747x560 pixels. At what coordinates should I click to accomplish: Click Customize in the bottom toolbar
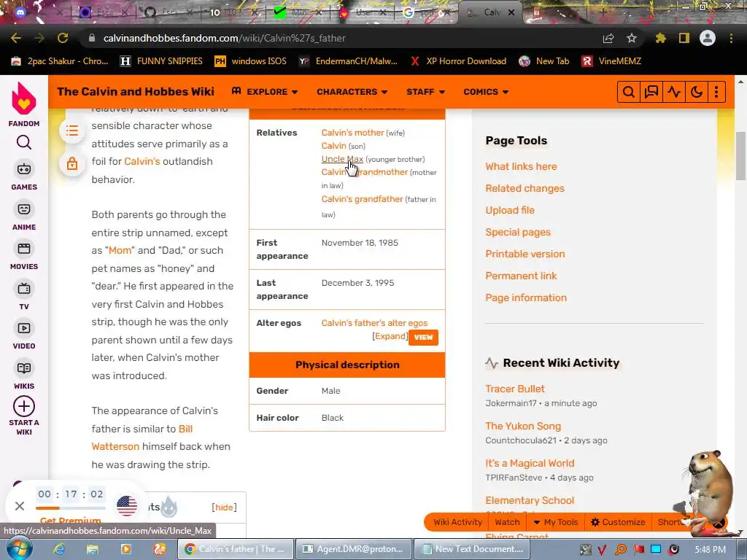click(618, 522)
